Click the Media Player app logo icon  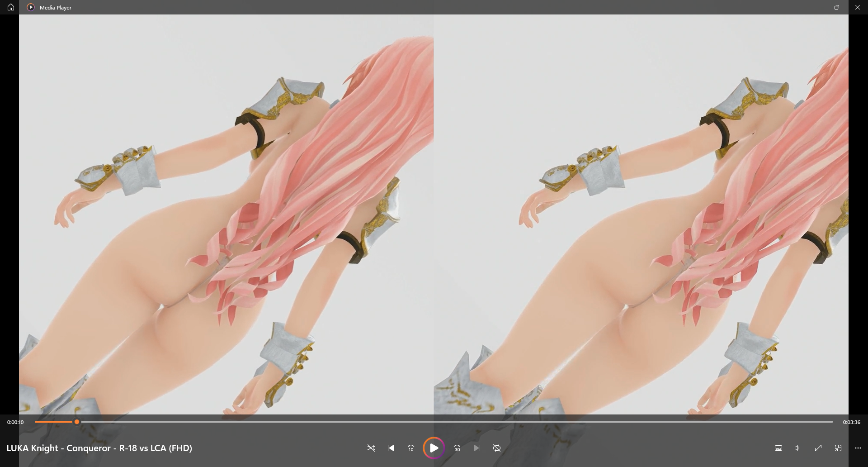click(x=31, y=7)
